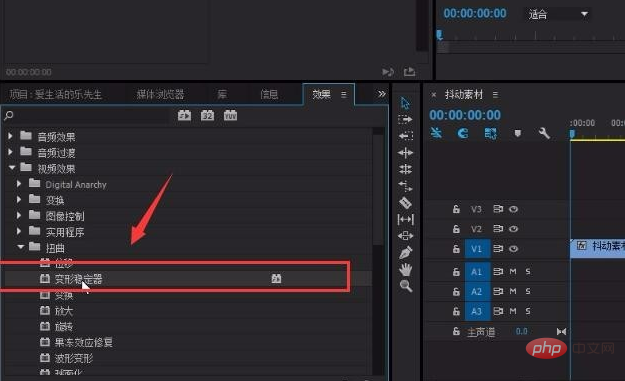Click the Export Frame icon in Source monitor
Image resolution: width=625 pixels, height=381 pixels.
point(409,72)
